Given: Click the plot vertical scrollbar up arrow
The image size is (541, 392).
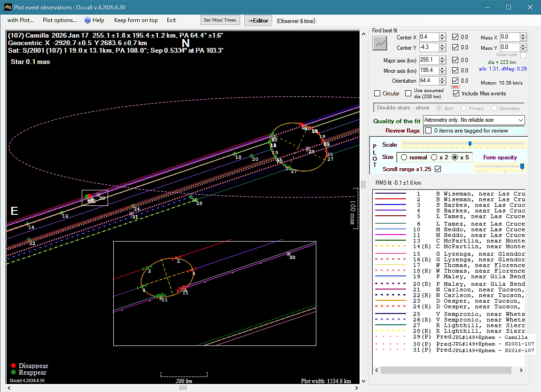Looking at the screenshot, I should [x=363, y=34].
